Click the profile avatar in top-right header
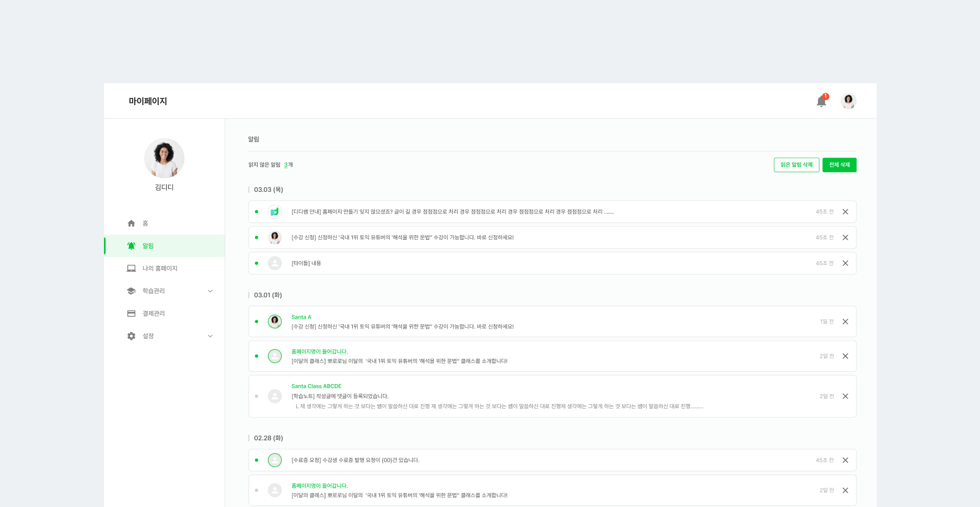This screenshot has width=980, height=507. [x=848, y=101]
